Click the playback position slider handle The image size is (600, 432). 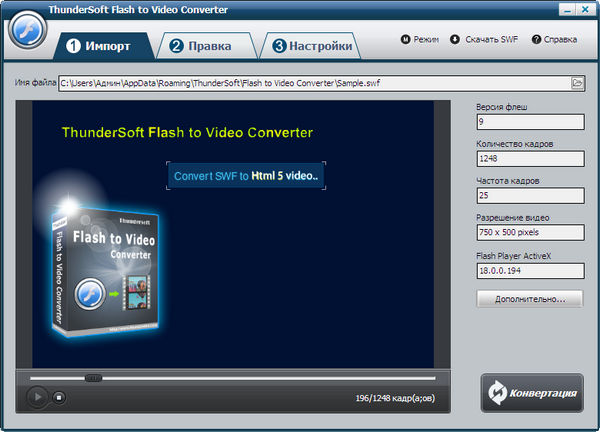[x=93, y=378]
